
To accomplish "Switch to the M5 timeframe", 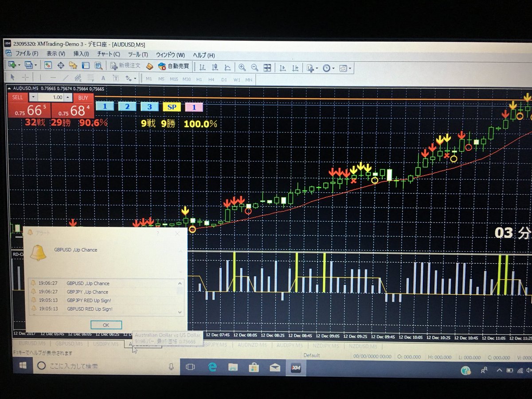I will click(161, 79).
